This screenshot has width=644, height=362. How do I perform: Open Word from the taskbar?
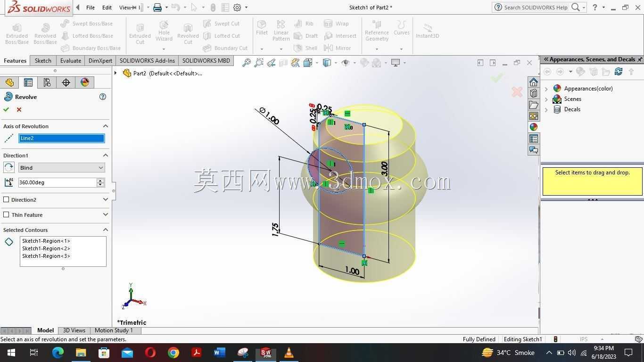220,353
